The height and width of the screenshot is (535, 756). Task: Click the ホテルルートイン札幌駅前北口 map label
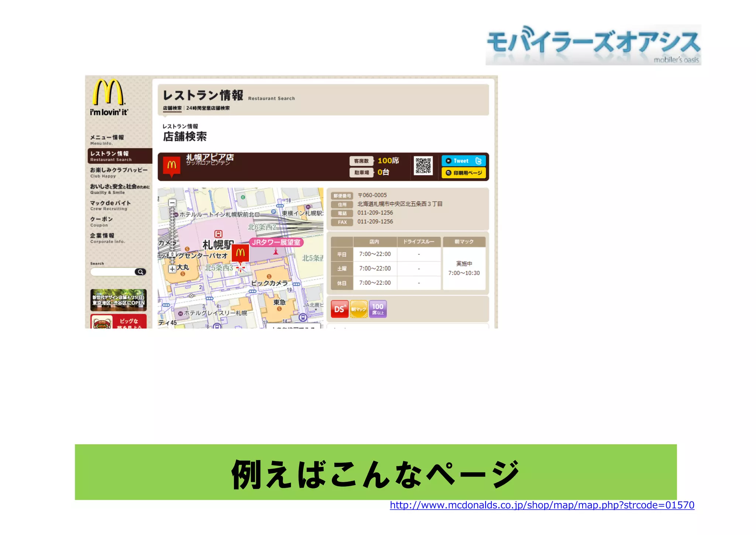tap(219, 215)
